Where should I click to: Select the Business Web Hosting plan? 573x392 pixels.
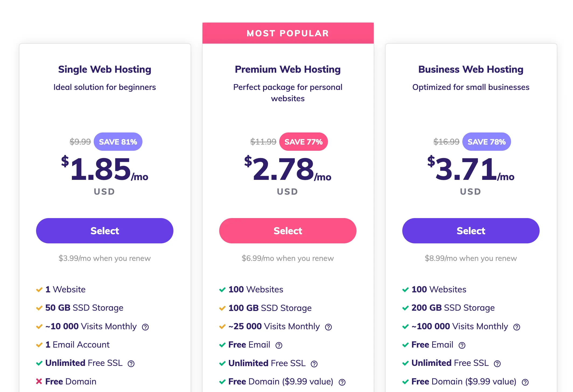click(471, 231)
